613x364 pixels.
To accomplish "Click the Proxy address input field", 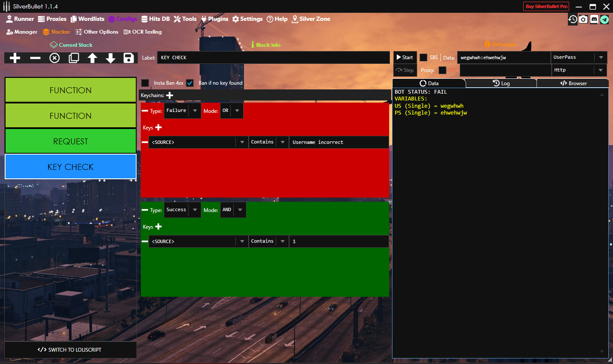I will (506, 70).
